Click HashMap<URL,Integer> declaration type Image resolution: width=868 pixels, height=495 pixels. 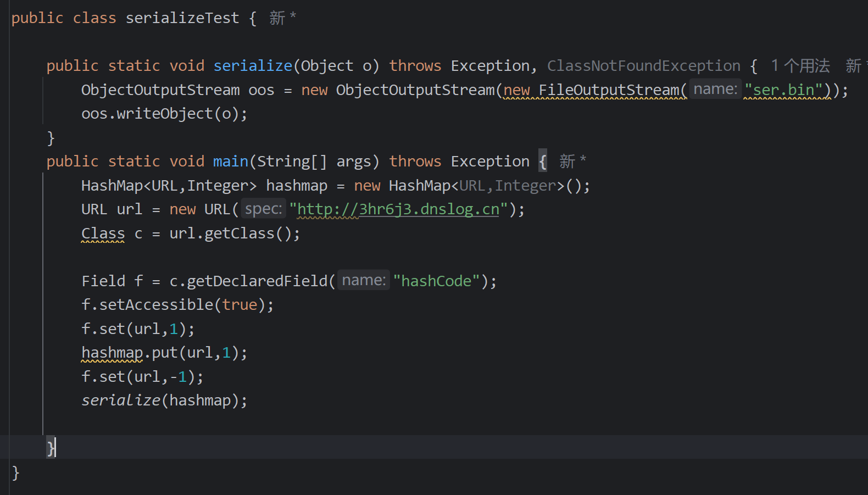(x=169, y=186)
